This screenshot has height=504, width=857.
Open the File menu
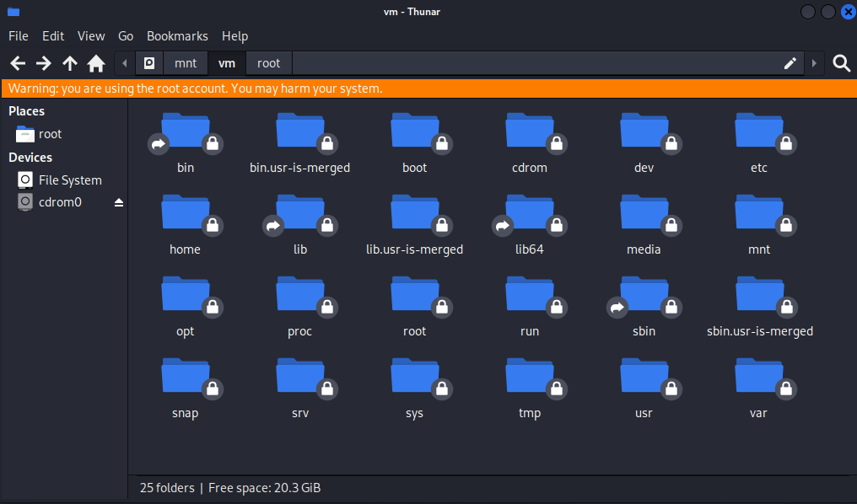[19, 36]
